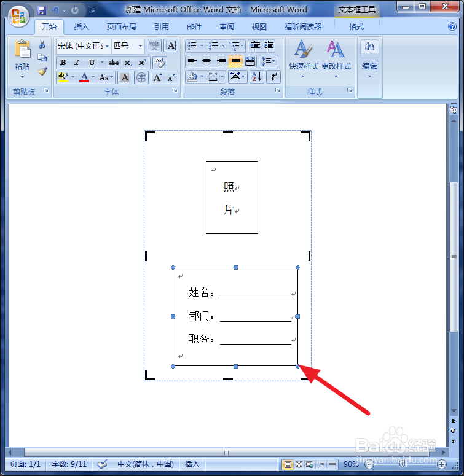Justify text alignment
Screen dimensions: 464x476
coord(235,61)
